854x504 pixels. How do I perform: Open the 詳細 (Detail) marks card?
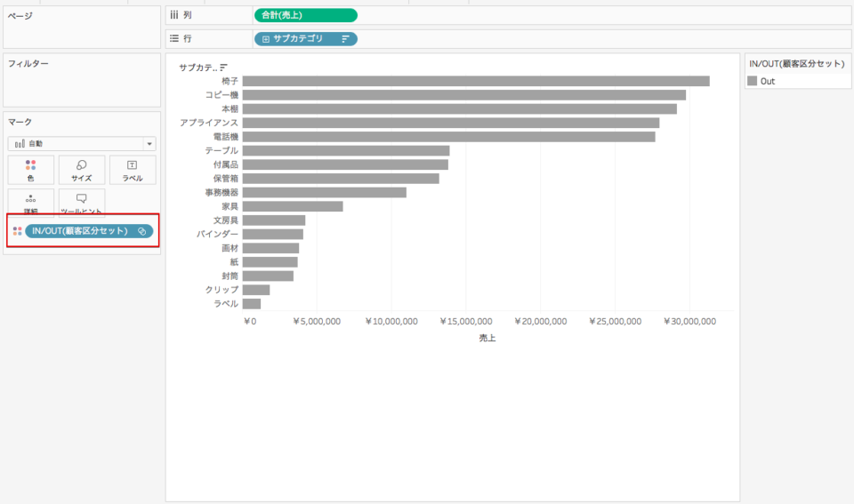tap(30, 203)
